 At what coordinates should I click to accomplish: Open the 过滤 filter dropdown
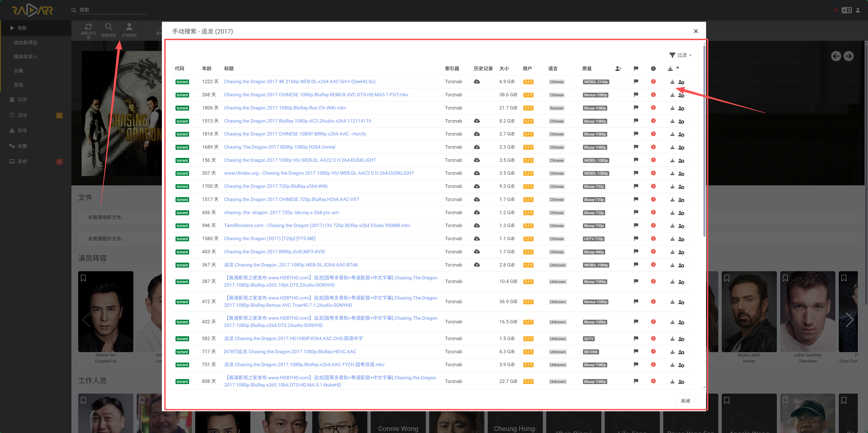pos(680,55)
